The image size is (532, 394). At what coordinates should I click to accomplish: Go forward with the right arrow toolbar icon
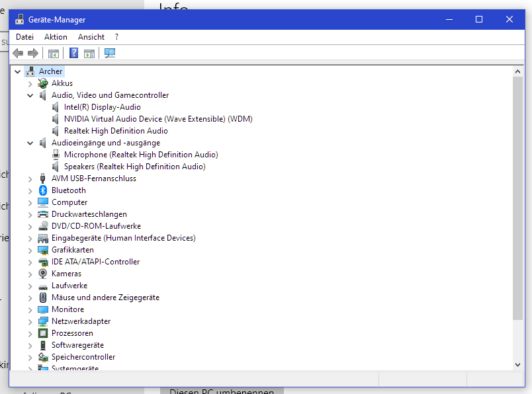tap(33, 54)
